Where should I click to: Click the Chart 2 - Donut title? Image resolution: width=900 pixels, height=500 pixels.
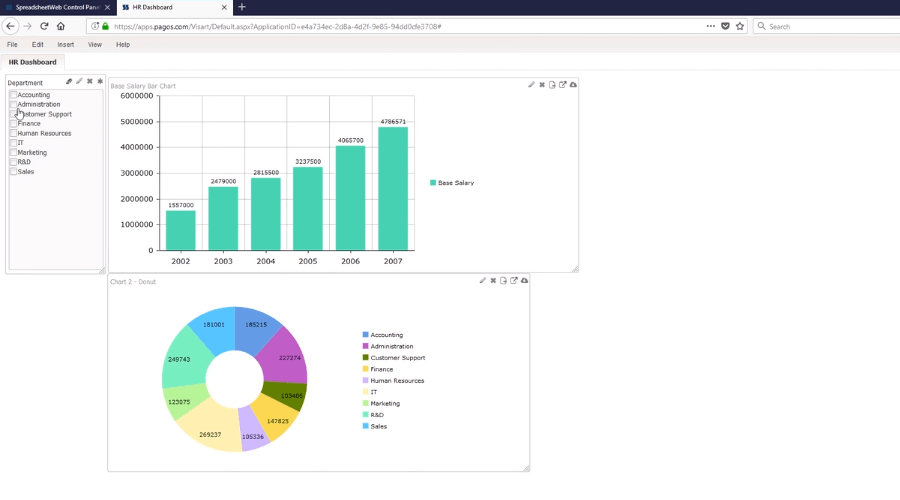[133, 282]
